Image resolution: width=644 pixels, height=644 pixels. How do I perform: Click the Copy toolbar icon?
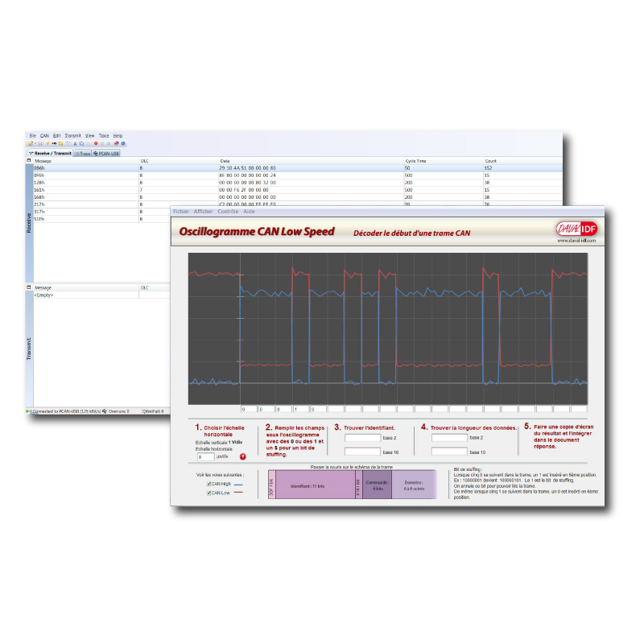click(81, 143)
